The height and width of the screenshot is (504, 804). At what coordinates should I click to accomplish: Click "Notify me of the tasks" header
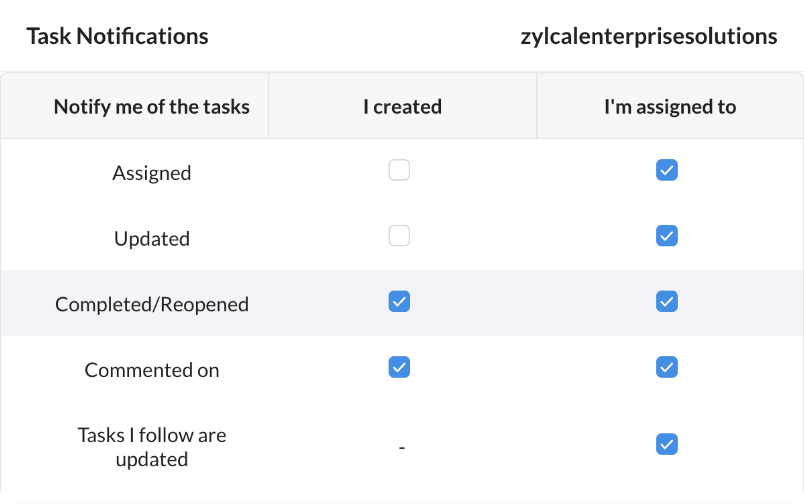[x=152, y=106]
